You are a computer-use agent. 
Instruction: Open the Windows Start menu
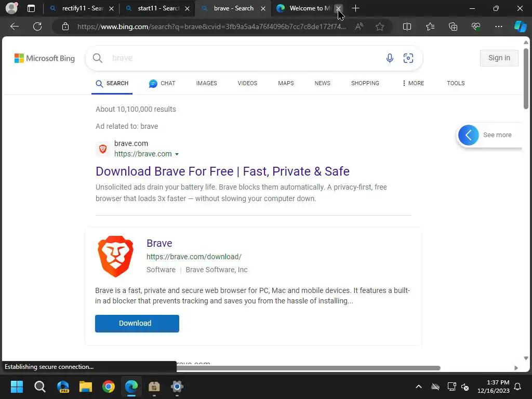[17, 387]
